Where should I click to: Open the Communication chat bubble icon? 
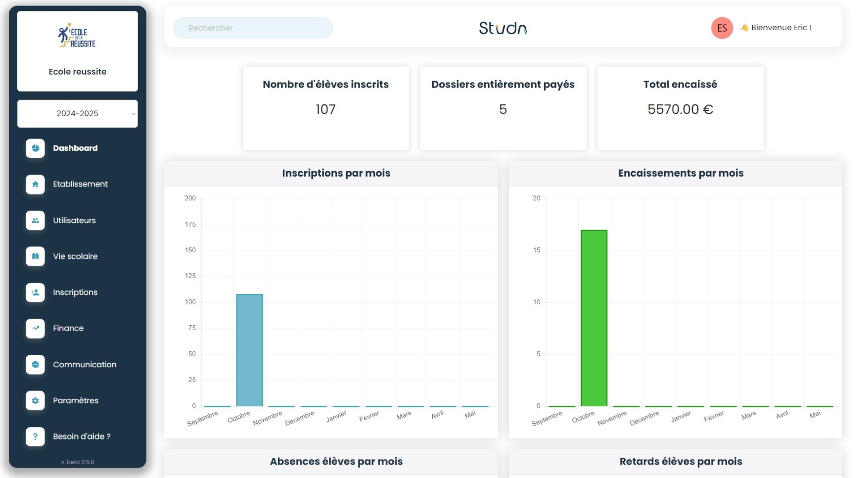pos(35,364)
